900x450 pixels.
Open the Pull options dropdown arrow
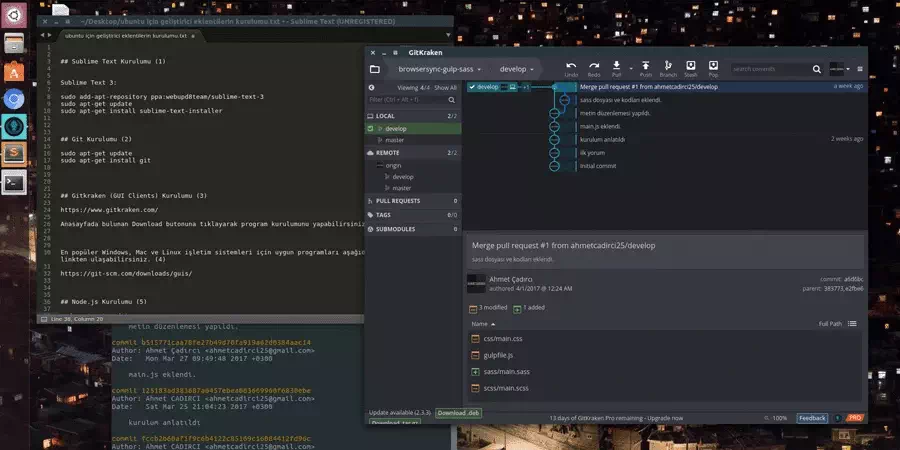click(x=631, y=69)
